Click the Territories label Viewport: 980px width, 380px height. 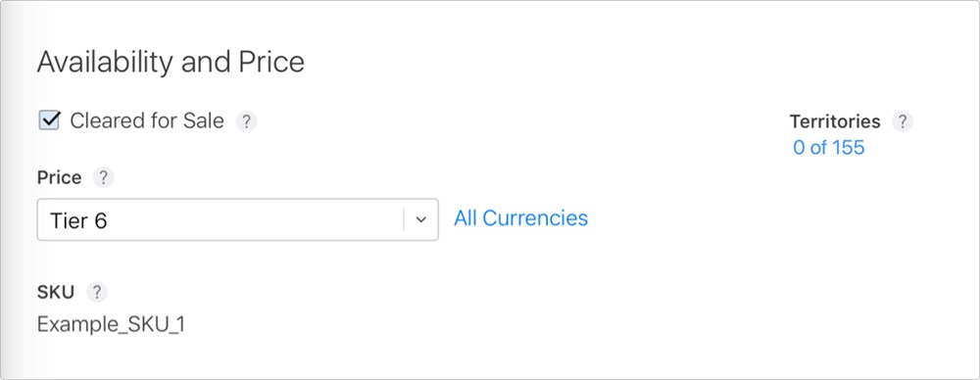835,121
